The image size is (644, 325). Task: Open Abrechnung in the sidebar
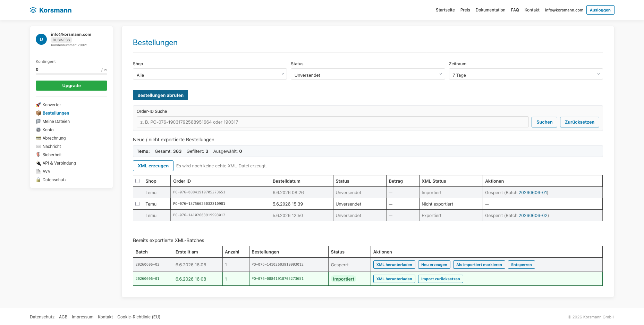(x=54, y=138)
